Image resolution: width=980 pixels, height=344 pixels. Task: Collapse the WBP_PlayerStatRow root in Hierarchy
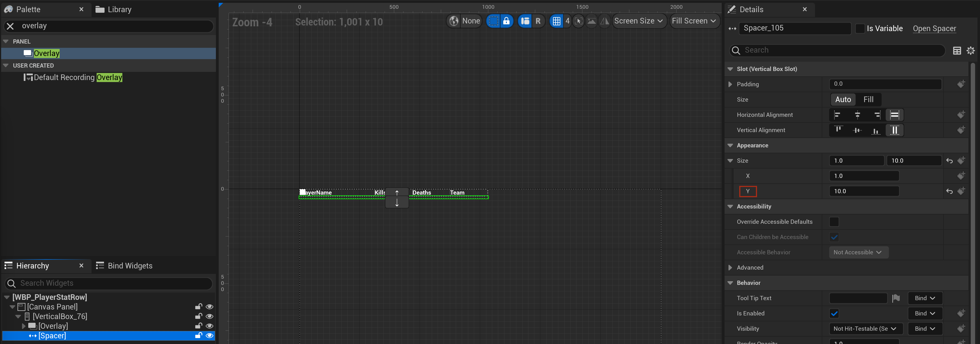[7, 297]
